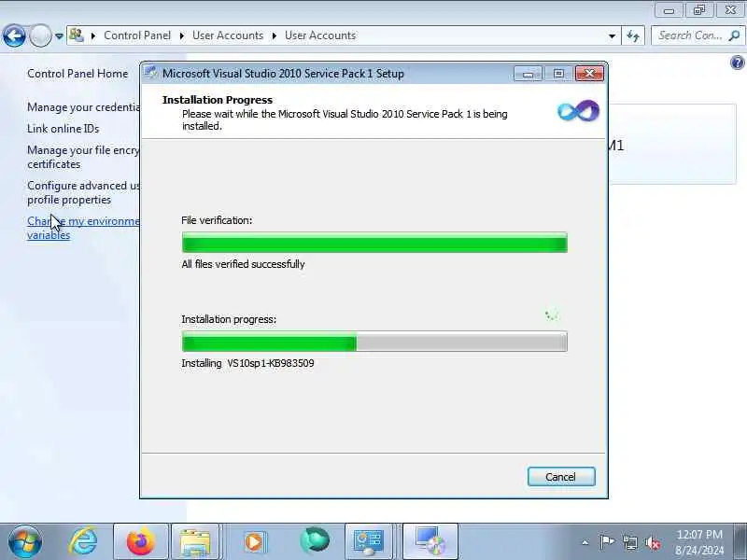Image resolution: width=747 pixels, height=560 pixels.
Task: Open Action Center flag tray icon
Action: click(x=607, y=542)
